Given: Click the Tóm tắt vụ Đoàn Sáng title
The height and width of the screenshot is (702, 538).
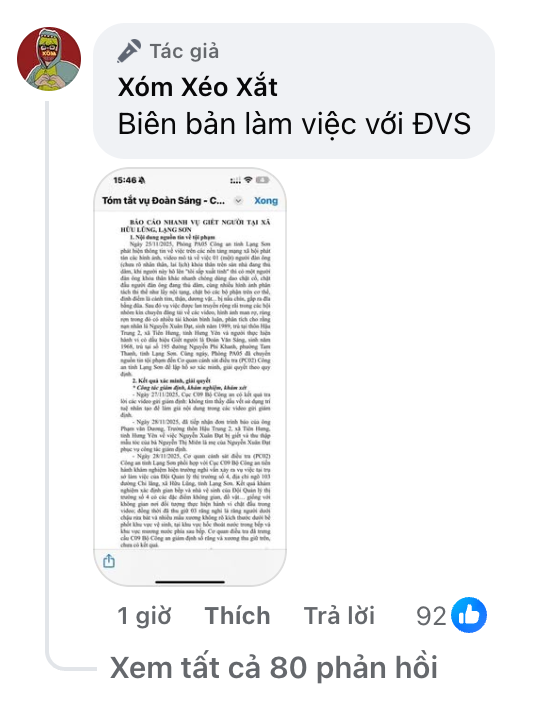Looking at the screenshot, I should (163, 201).
